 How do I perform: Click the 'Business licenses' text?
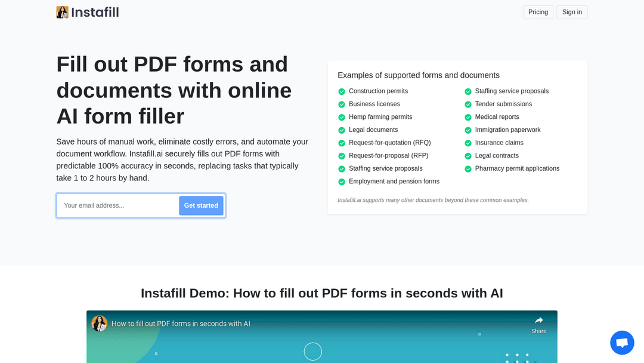(x=374, y=104)
